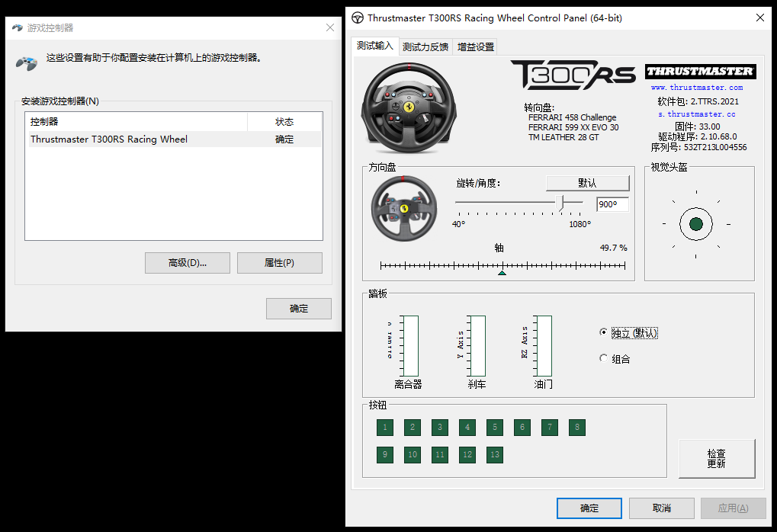777x532 pixels.
Task: Click the small Ferrari wheel image under 方向盘
Action: 404,208
